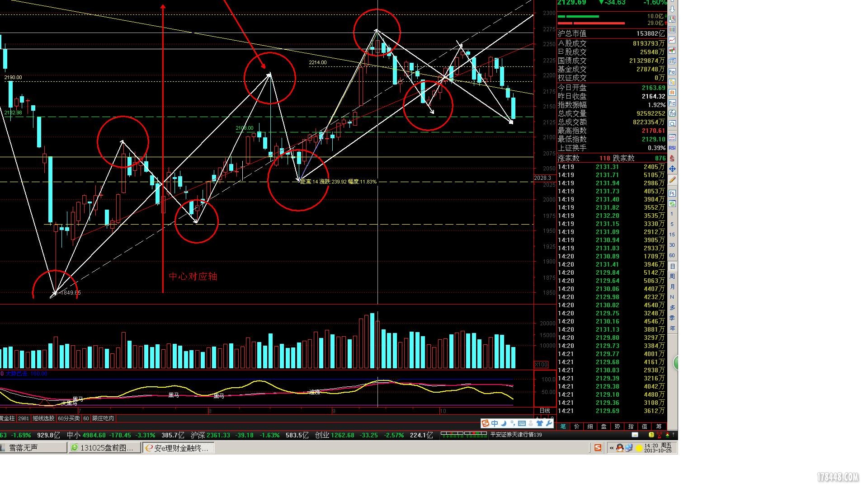868x488 pixels.
Task: Click Sogou wrench settings icon
Action: click(549, 423)
